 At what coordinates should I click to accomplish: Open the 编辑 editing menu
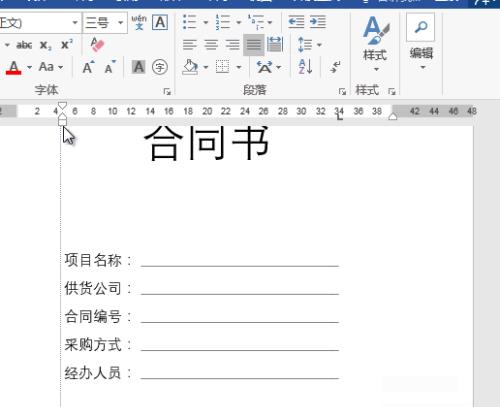point(421,42)
